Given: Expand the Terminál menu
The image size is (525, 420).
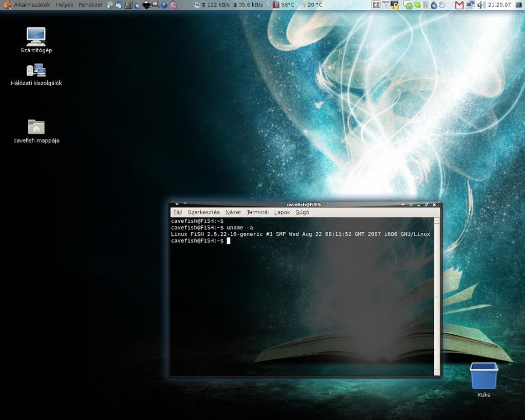Looking at the screenshot, I should pos(257,212).
